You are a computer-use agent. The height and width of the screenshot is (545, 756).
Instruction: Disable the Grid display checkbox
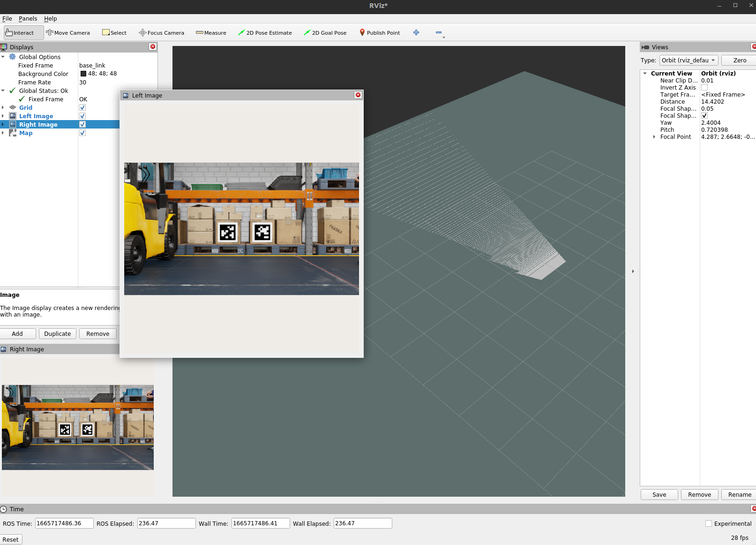tap(82, 107)
